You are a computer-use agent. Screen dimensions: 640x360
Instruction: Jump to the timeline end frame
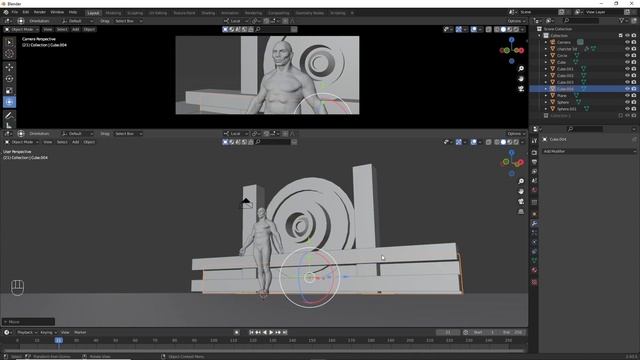pyautogui.click(x=285, y=332)
